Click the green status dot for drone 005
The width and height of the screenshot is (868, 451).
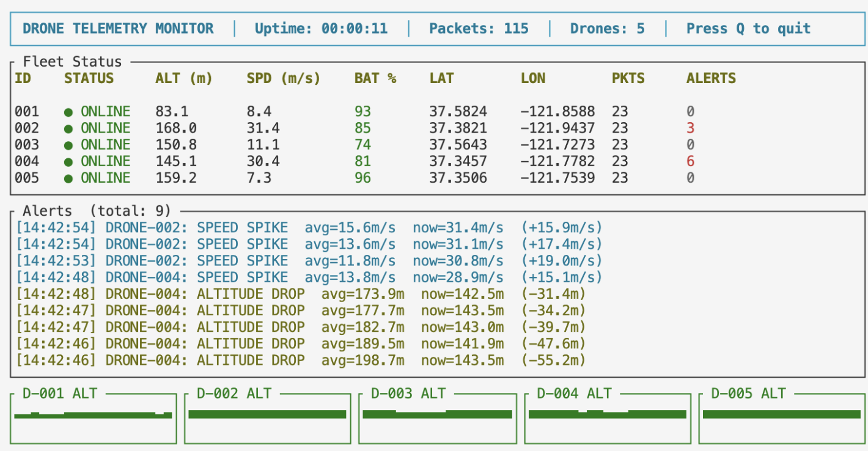[68, 178]
